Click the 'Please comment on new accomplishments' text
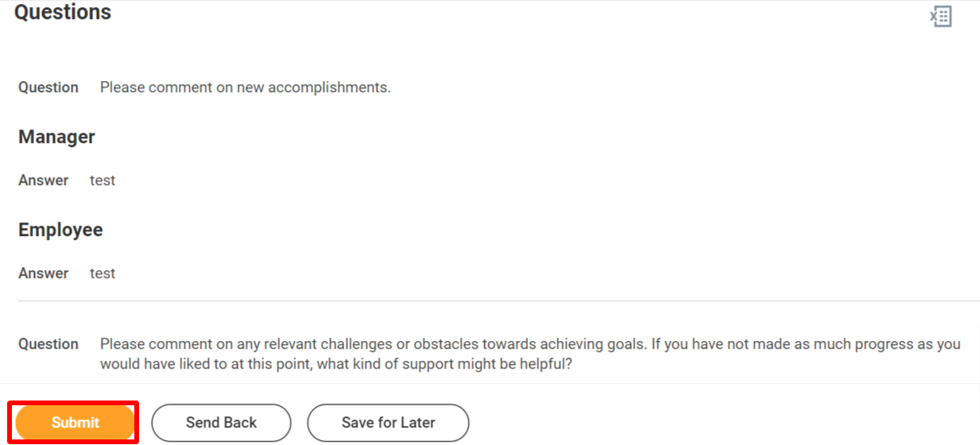The height and width of the screenshot is (445, 980). (245, 87)
